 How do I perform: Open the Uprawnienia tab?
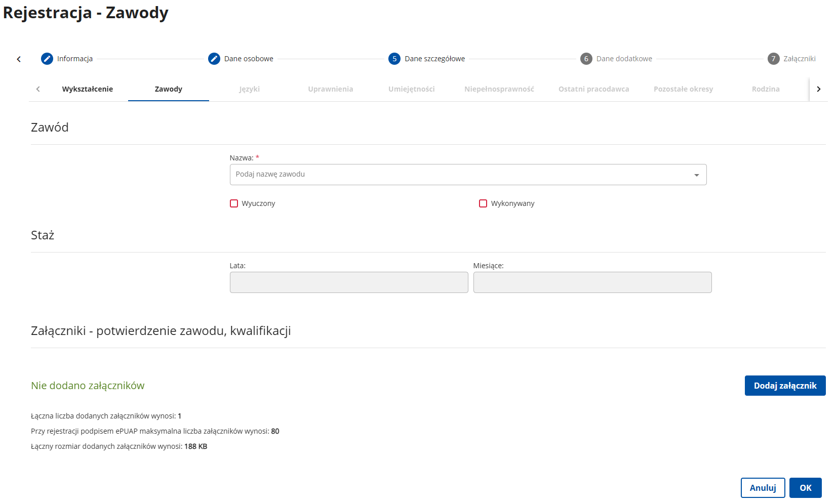pyautogui.click(x=331, y=89)
